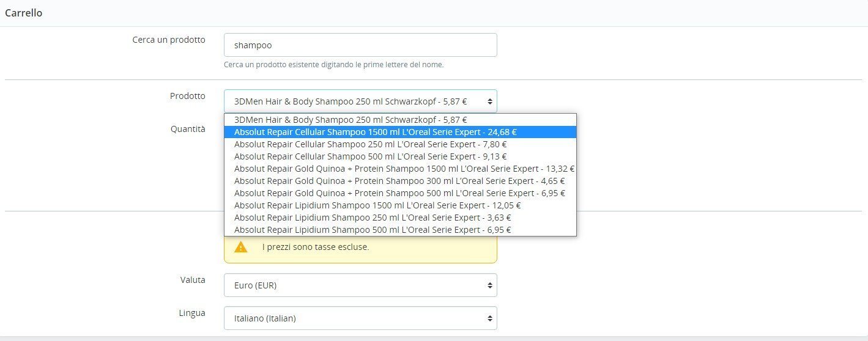Select Gold Quinoa + Protein Shampoo 500 ml option

click(400, 193)
